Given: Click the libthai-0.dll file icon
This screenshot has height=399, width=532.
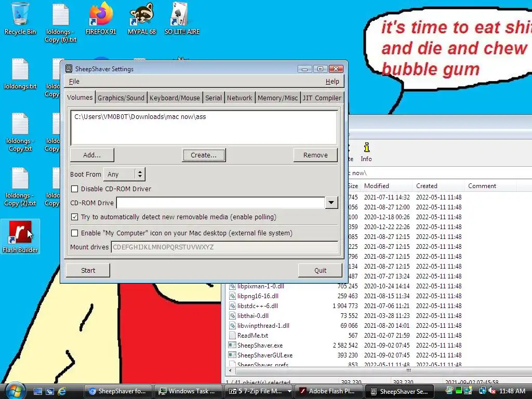Looking at the screenshot, I should click(232, 315).
